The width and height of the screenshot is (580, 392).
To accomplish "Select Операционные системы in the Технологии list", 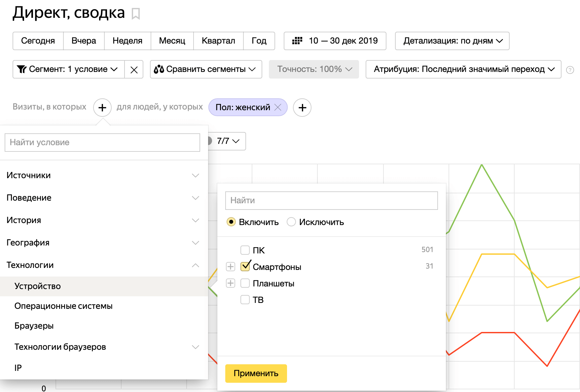I will (63, 306).
